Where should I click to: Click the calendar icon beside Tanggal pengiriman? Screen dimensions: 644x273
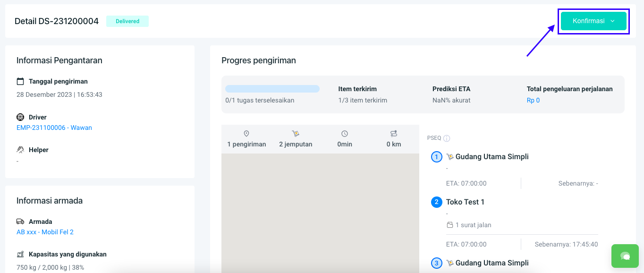point(20,81)
